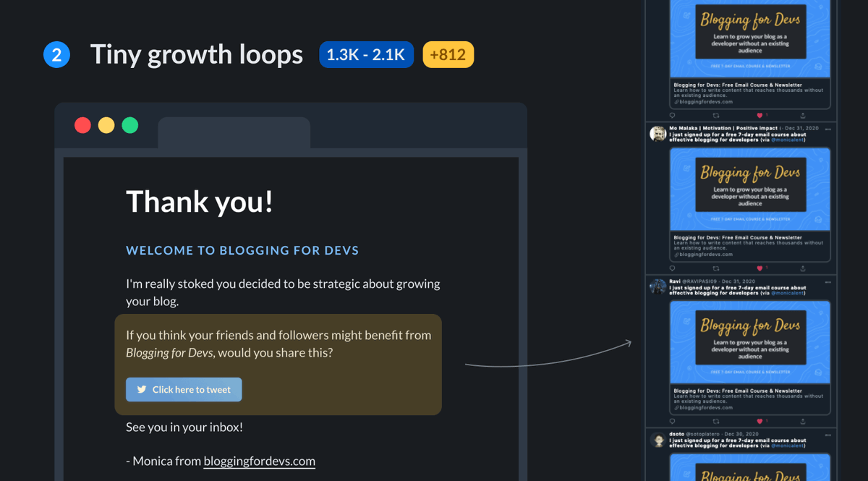Click the 'Ravi' display name
868x481 pixels.
click(x=675, y=281)
